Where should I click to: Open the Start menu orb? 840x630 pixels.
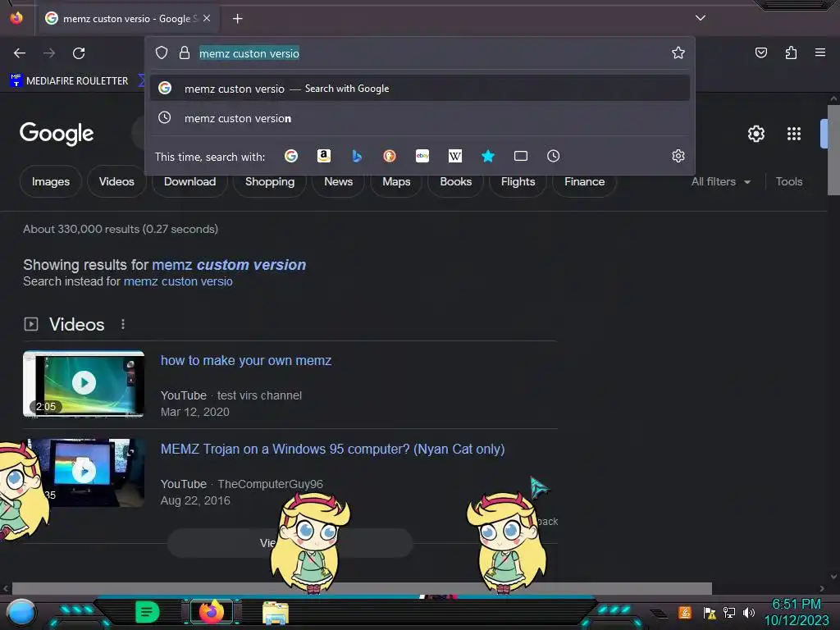coord(21,612)
